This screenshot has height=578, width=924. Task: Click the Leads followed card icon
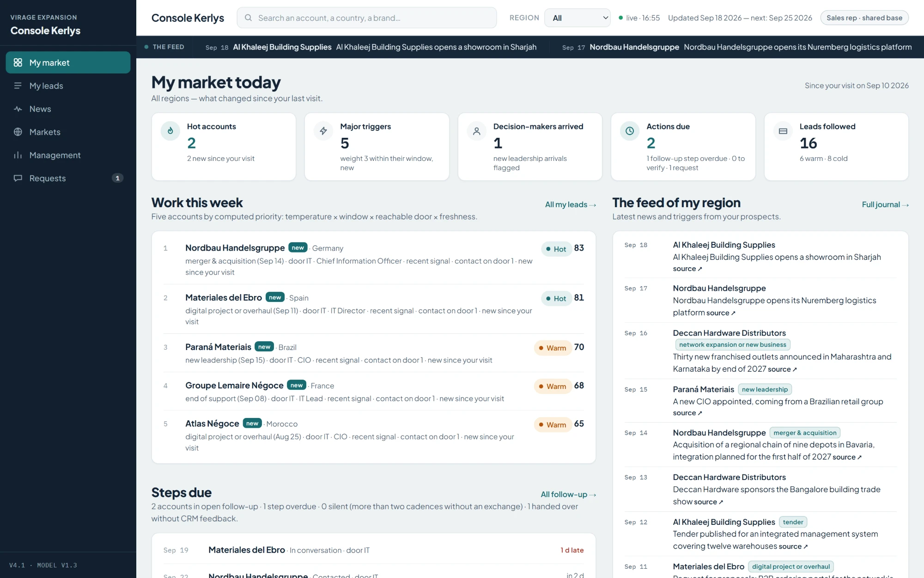[x=783, y=131]
